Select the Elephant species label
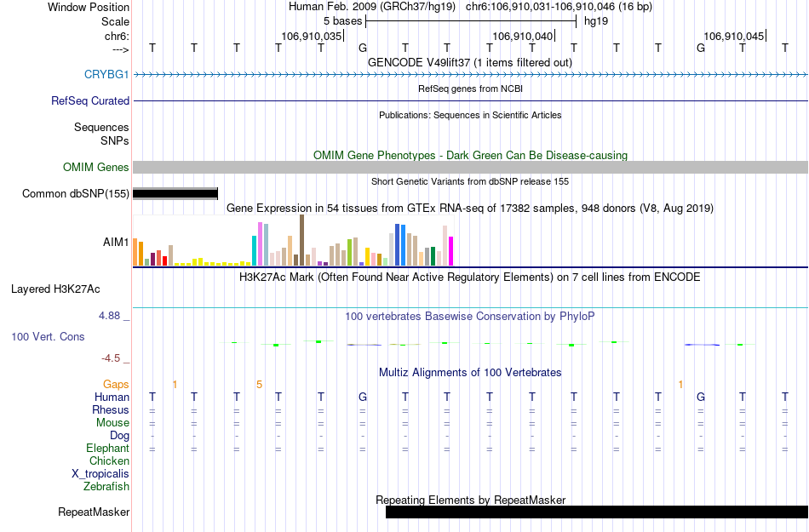809x532 pixels. click(107, 448)
